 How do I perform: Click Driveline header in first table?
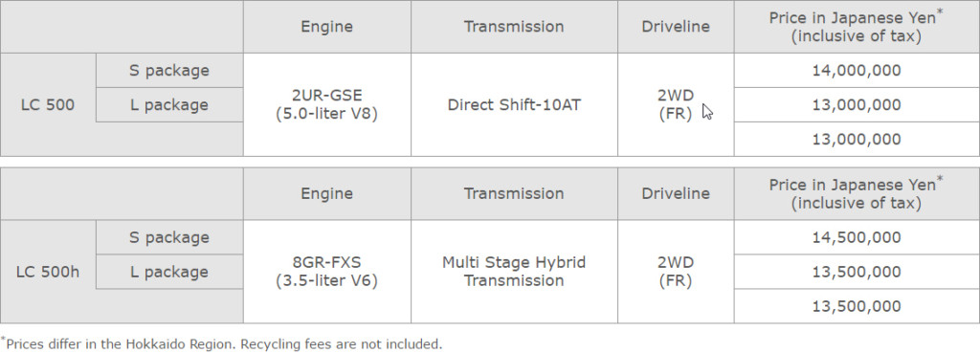pos(676,27)
